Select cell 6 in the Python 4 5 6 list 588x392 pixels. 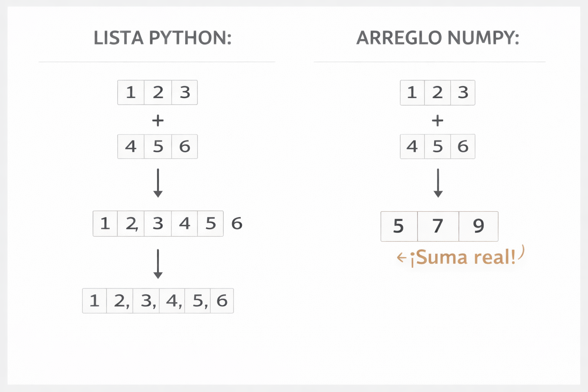(x=185, y=147)
